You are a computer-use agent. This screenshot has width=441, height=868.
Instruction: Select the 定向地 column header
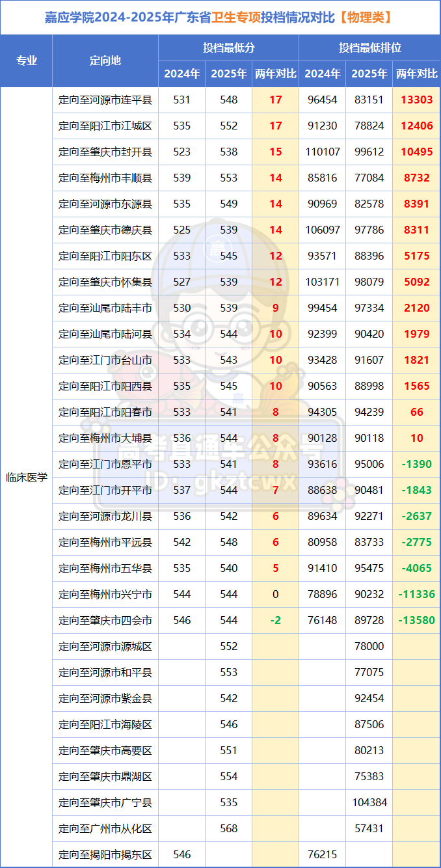(105, 61)
